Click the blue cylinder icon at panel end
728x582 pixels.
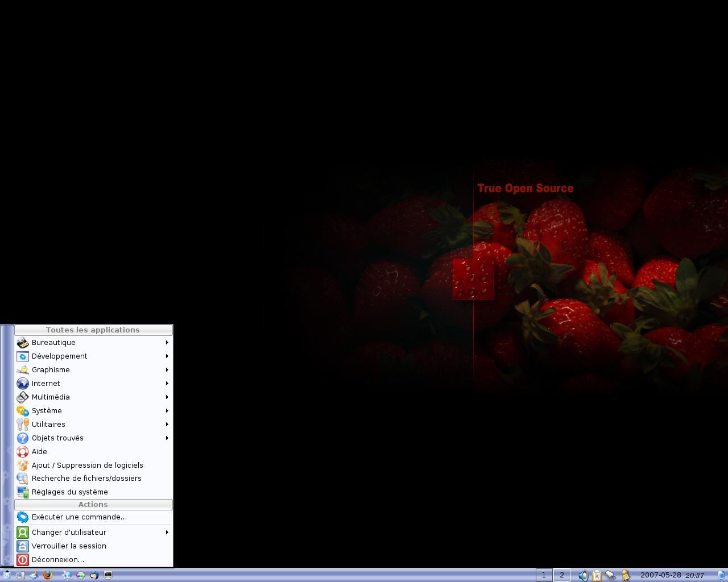pos(721,575)
